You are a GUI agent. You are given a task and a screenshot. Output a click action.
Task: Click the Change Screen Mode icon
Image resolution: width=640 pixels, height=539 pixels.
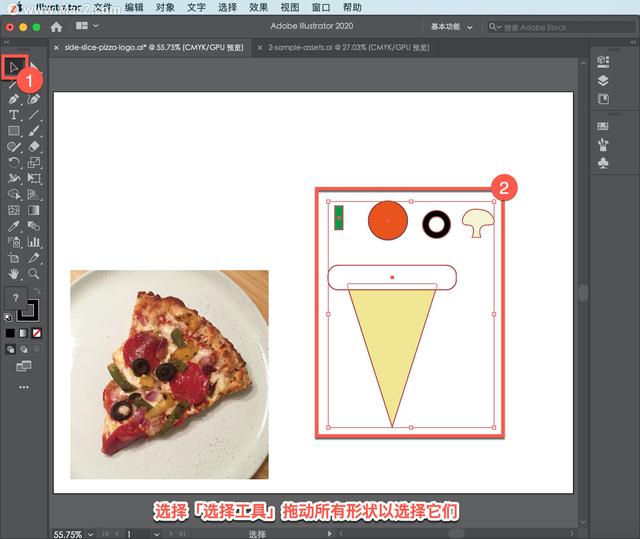24,366
